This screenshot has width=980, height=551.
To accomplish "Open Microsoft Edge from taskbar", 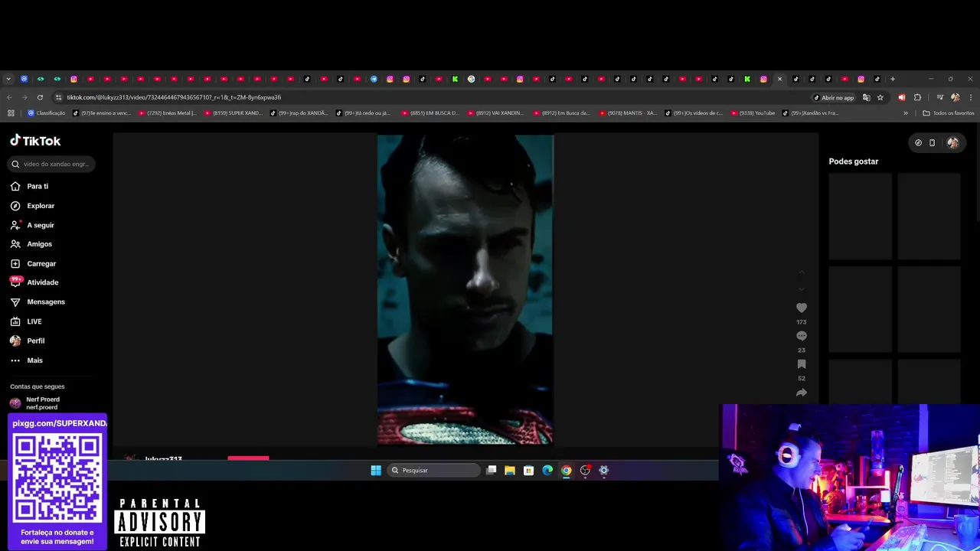I will tap(547, 471).
